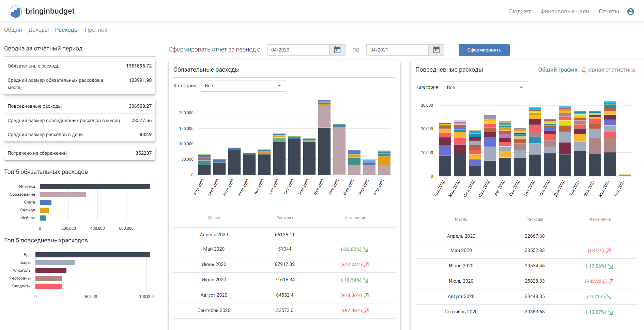The height and width of the screenshot is (330, 644).
Task: Click the bringinbudget brand name
Action: tap(50, 11)
